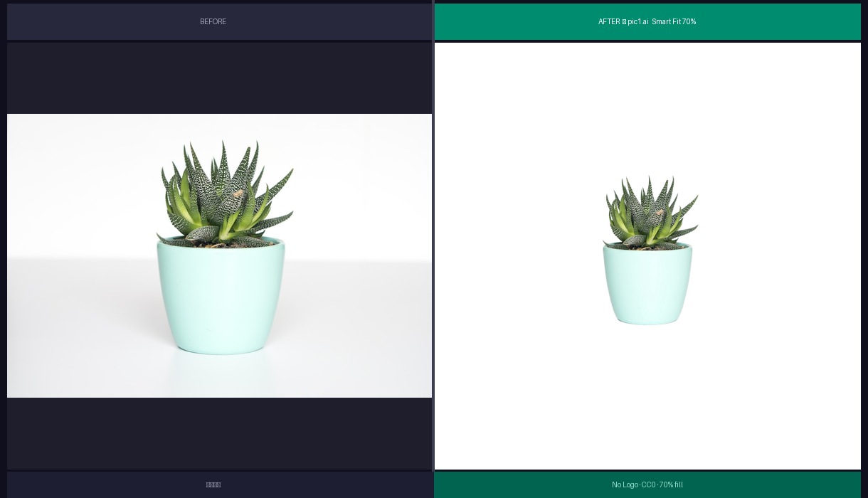Screen dimensions: 868x498
Task: Click the No Logo badge
Action: (x=625, y=484)
